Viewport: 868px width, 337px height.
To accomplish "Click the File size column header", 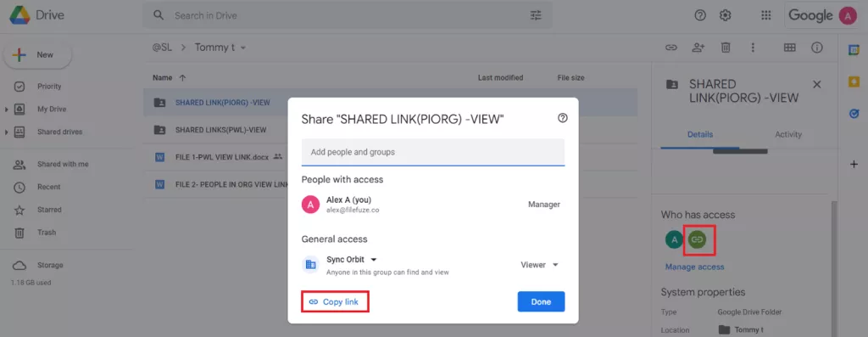I will tap(570, 77).
